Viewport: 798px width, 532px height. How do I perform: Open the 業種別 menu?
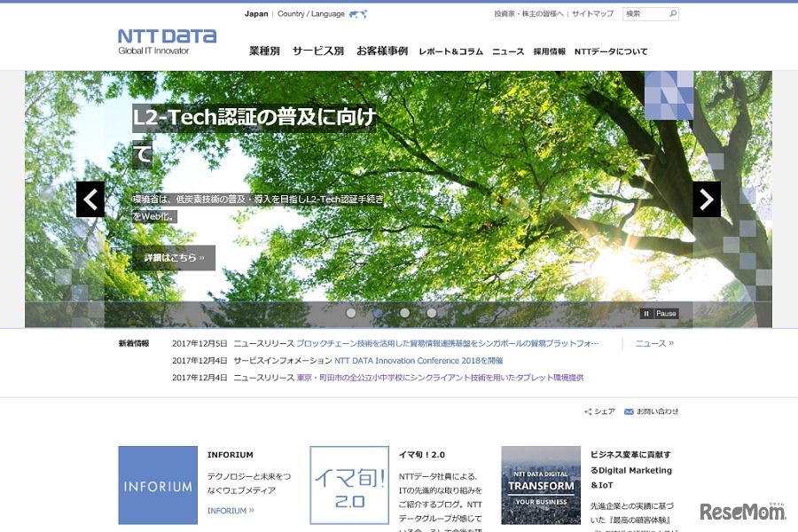264,51
